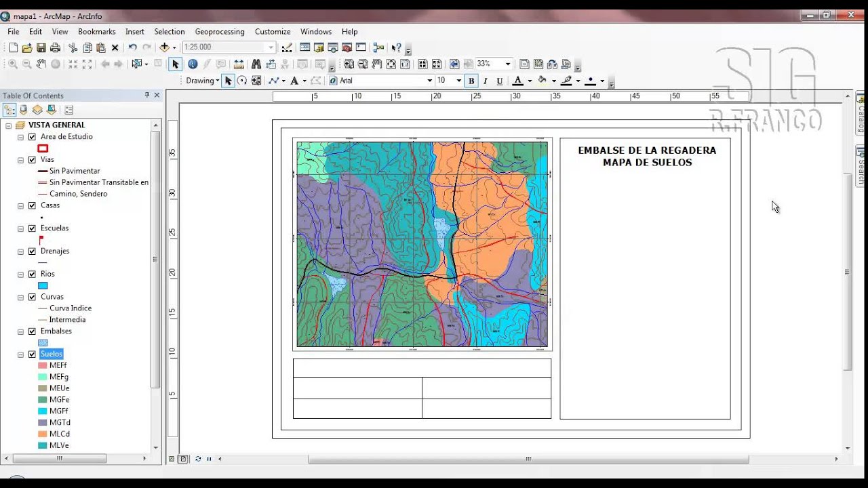Click the MLCd orange soil swatch
Image resolution: width=868 pixels, height=488 pixels.
pos(43,434)
